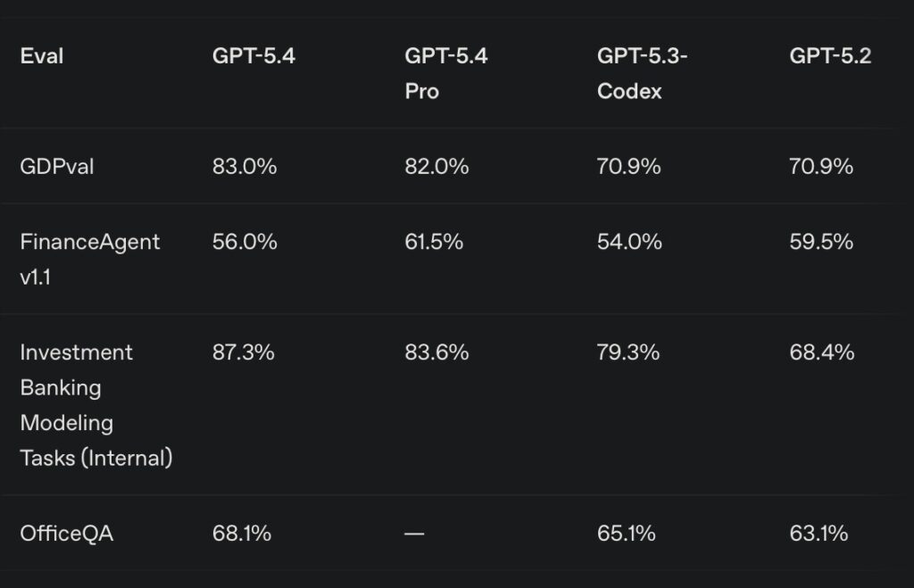Select the 87.3% Investment Banking score
The width and height of the screenshot is (914, 588).
pos(243,352)
